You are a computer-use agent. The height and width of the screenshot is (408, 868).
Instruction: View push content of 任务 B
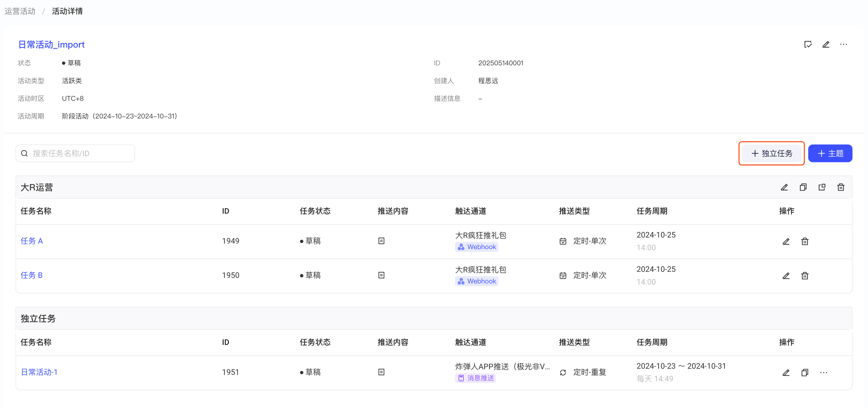coord(381,275)
